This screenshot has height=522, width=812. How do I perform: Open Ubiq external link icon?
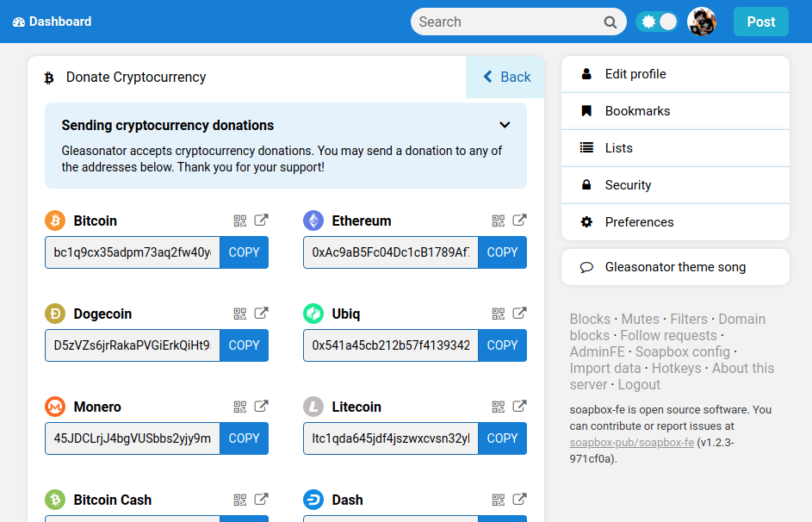pyautogui.click(x=519, y=314)
